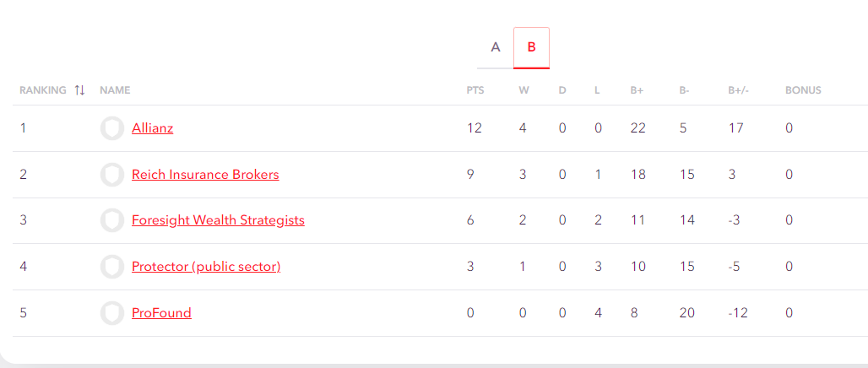Click the Reich Insurance Brokers logo icon
Screen dimensions: 868x368
111,175
